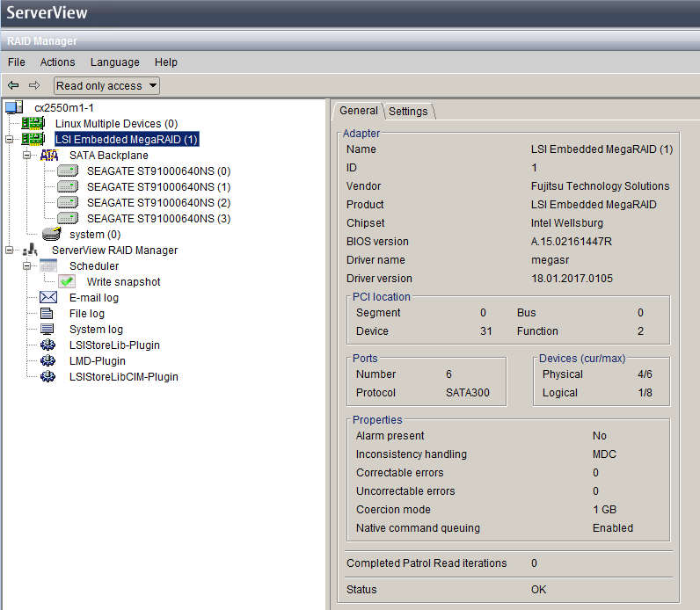Select SEAGATE ST91000640NS (3) label
Screen dimensions: 700x610
tap(158, 219)
